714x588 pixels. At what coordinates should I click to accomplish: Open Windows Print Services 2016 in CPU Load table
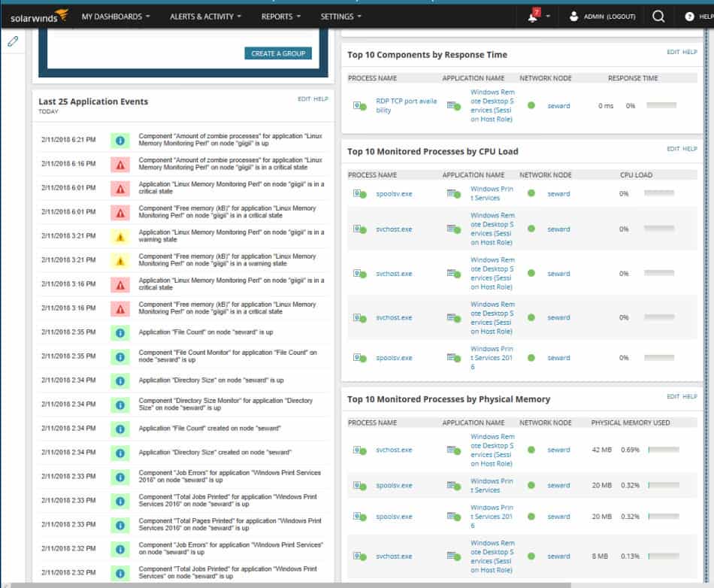492,358
